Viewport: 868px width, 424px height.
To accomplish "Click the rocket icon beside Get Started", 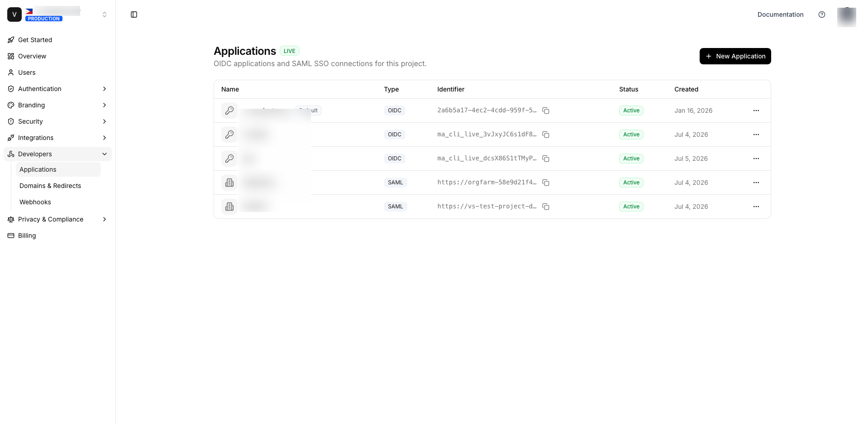I will click(x=11, y=40).
